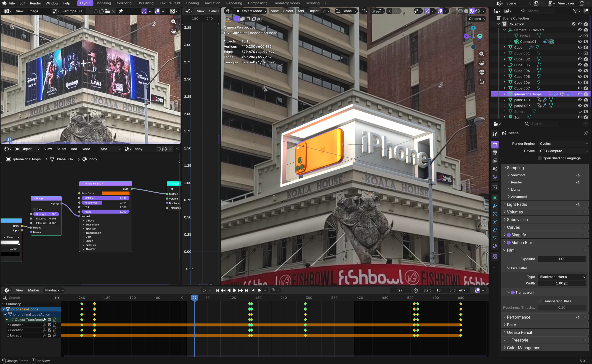Click the Output properties printer icon

point(494,153)
